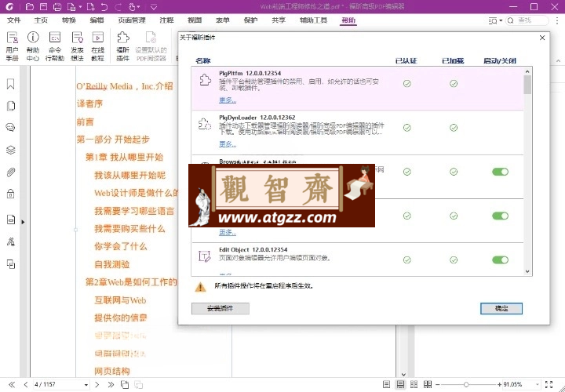
Task: Open the search options dropdown beside 查找 box
Action: pyautogui.click(x=501, y=21)
